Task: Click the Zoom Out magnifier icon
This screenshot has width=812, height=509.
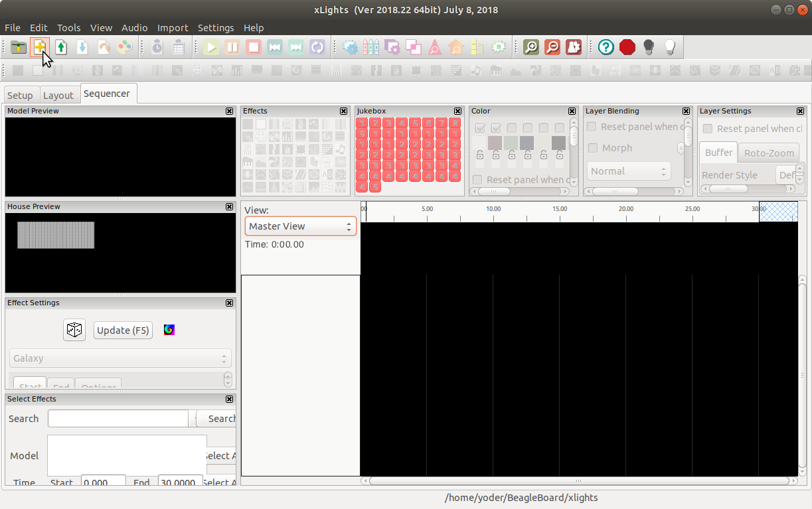Action: point(552,47)
